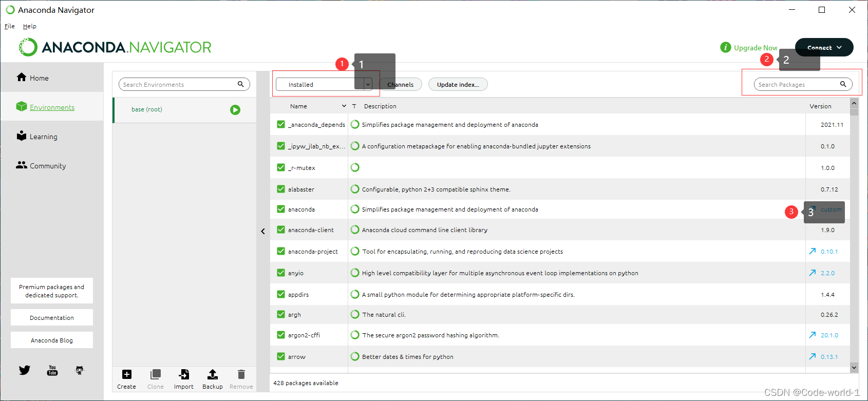Viewport: 868px width, 401px height.
Task: Click version 0.10.1 for anaconda-project
Action: (829, 252)
